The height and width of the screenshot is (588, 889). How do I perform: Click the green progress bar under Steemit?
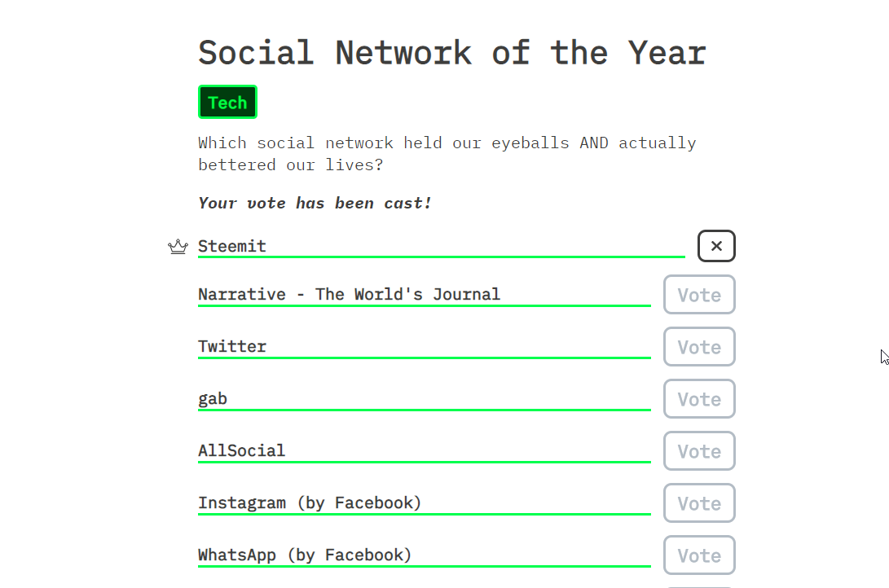click(x=441, y=257)
